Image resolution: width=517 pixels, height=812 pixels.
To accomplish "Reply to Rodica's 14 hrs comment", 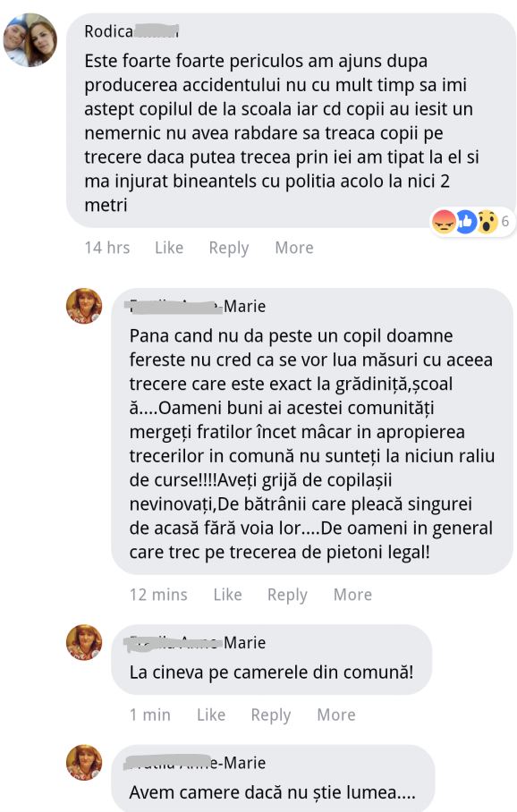I will click(228, 248).
